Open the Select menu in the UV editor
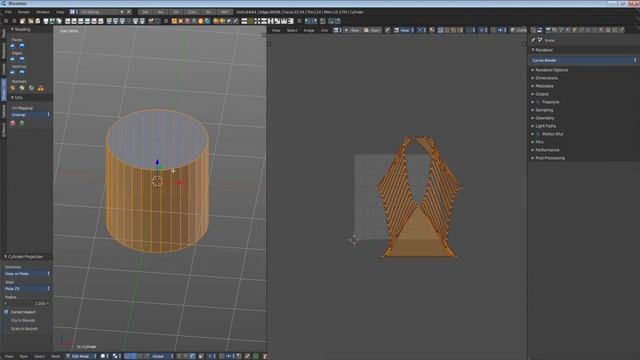The image size is (640, 360). (x=292, y=30)
